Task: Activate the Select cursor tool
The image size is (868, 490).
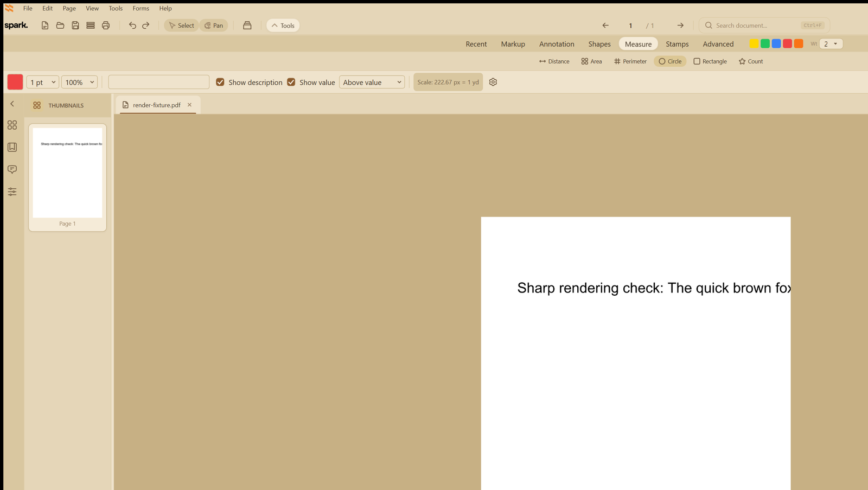Action: 181,26
